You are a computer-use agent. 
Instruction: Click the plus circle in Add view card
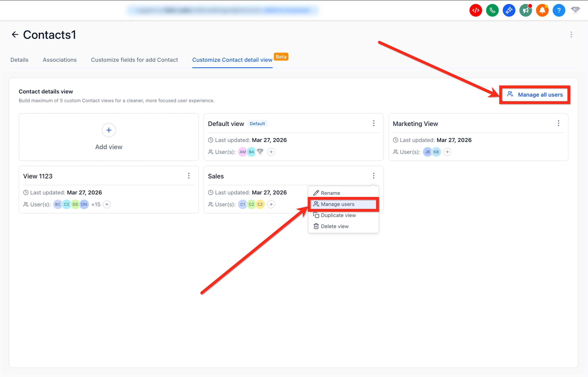pos(109,130)
